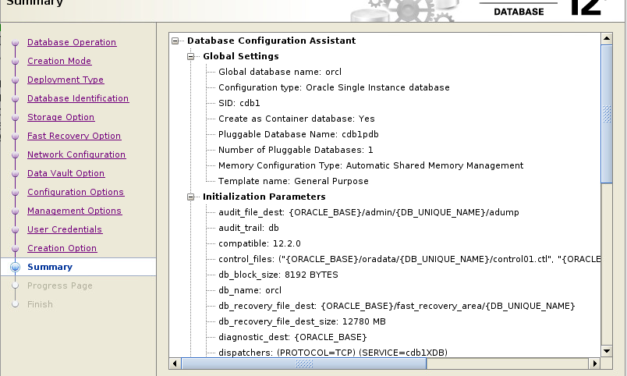Open the Data Vault Option step

point(66,174)
